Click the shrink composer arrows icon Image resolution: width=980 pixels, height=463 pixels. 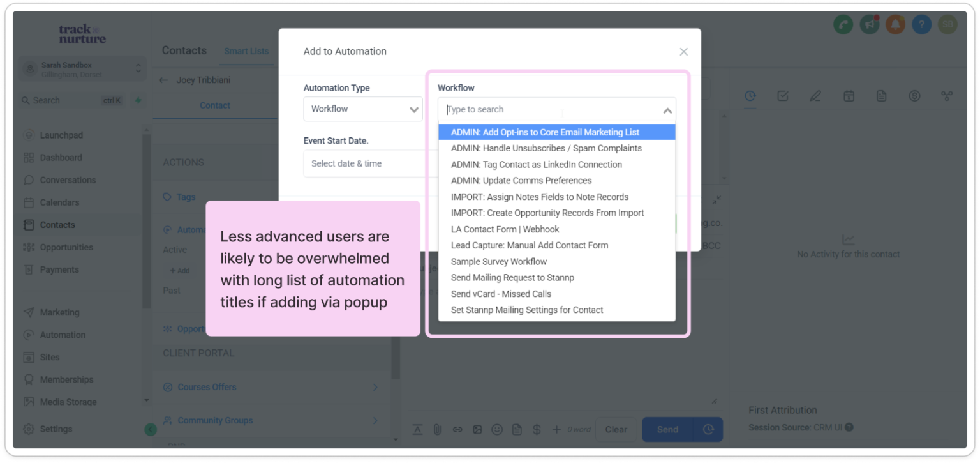point(716,200)
